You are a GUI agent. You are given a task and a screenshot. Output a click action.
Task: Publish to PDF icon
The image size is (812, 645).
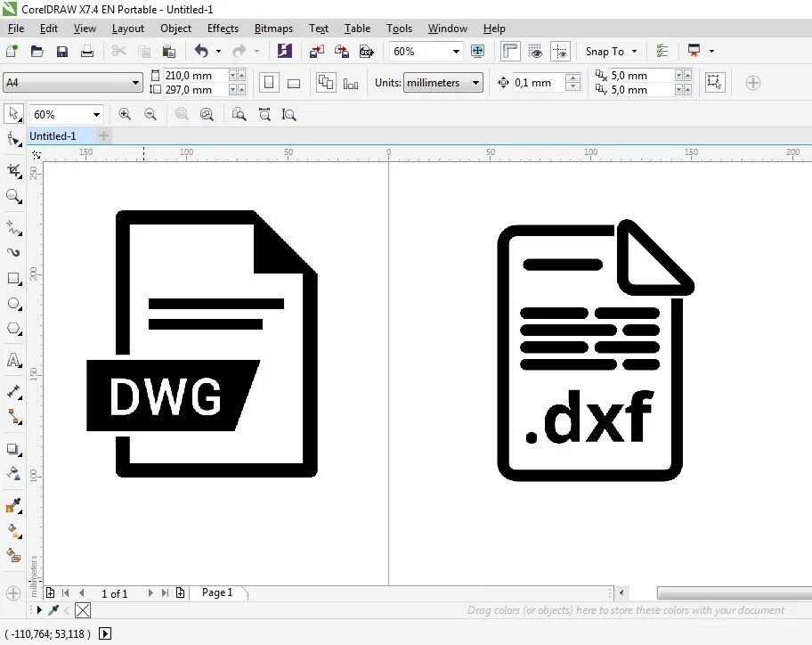pos(367,51)
